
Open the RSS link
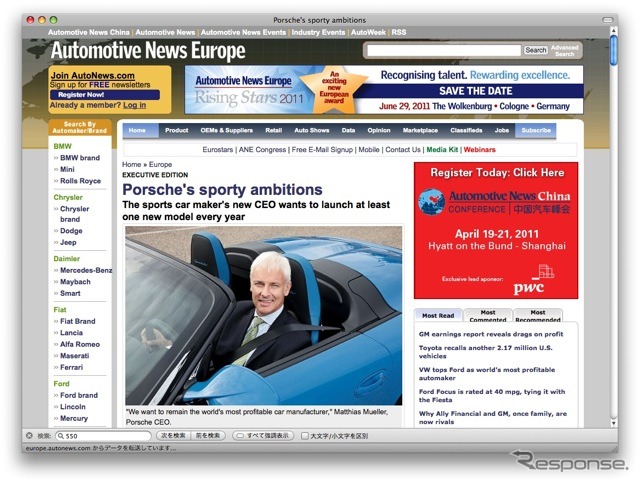(x=399, y=32)
